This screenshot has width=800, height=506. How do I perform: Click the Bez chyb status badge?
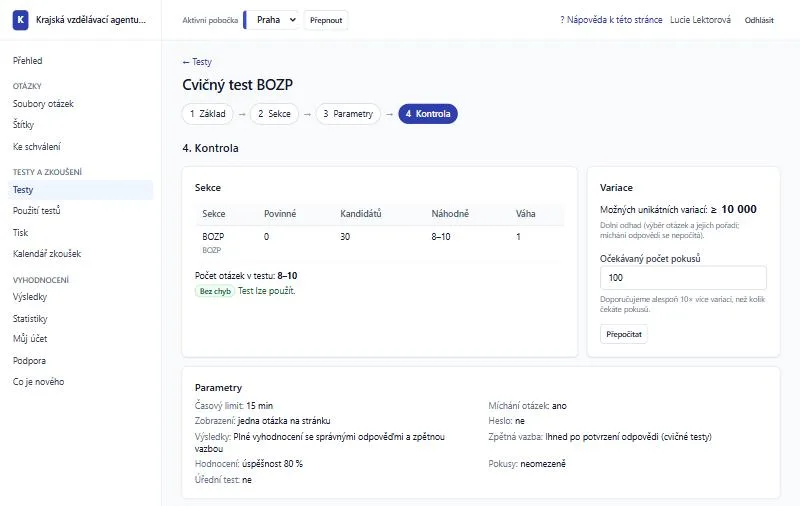pyautogui.click(x=215, y=291)
